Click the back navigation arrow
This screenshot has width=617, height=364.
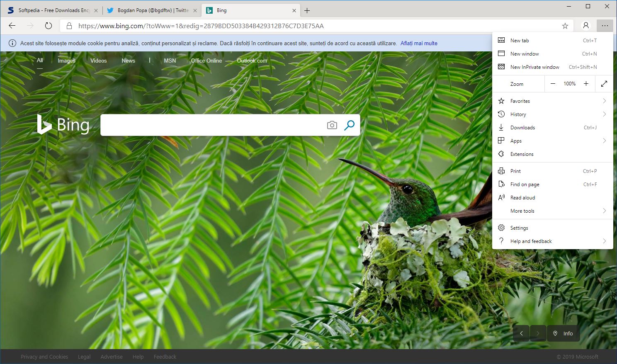[x=12, y=26]
